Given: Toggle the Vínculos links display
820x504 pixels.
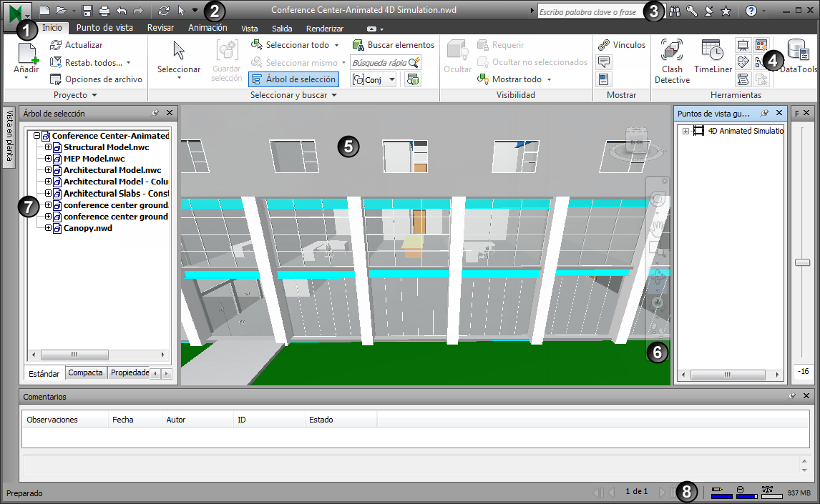Looking at the screenshot, I should pyautogui.click(x=622, y=45).
